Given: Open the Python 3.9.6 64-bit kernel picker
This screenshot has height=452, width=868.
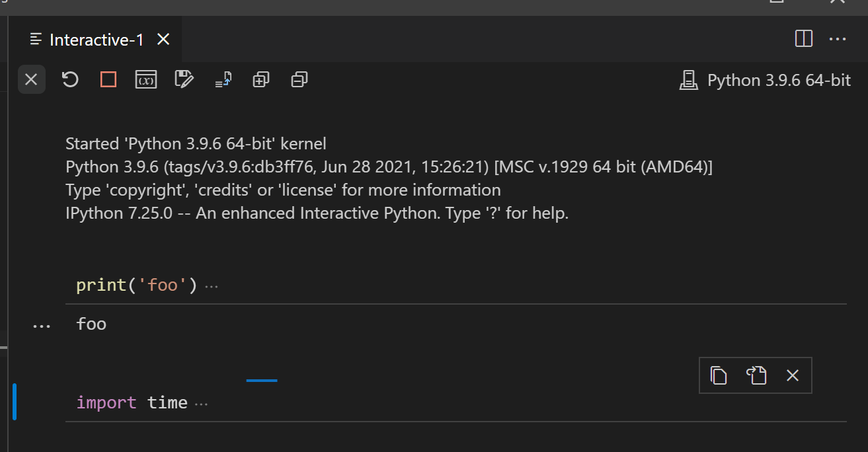Looking at the screenshot, I should [x=764, y=79].
